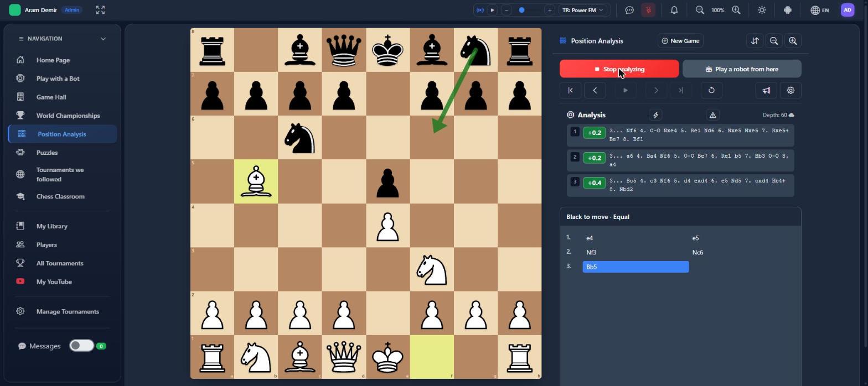Toggle light/dark theme sun icon
The image size is (868, 386).
click(x=762, y=10)
